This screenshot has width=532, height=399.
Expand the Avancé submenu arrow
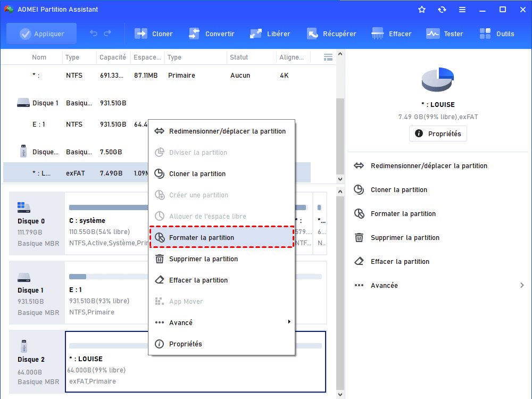pos(289,322)
